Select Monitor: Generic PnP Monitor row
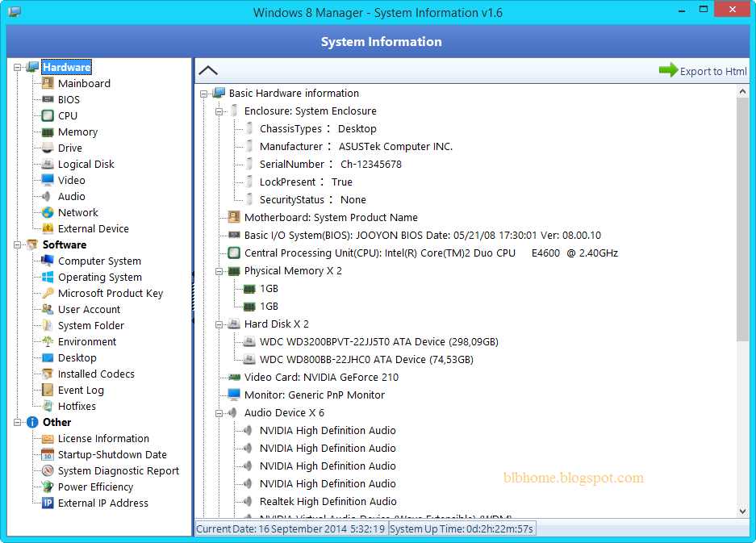Image resolution: width=756 pixels, height=543 pixels. pyautogui.click(x=315, y=395)
